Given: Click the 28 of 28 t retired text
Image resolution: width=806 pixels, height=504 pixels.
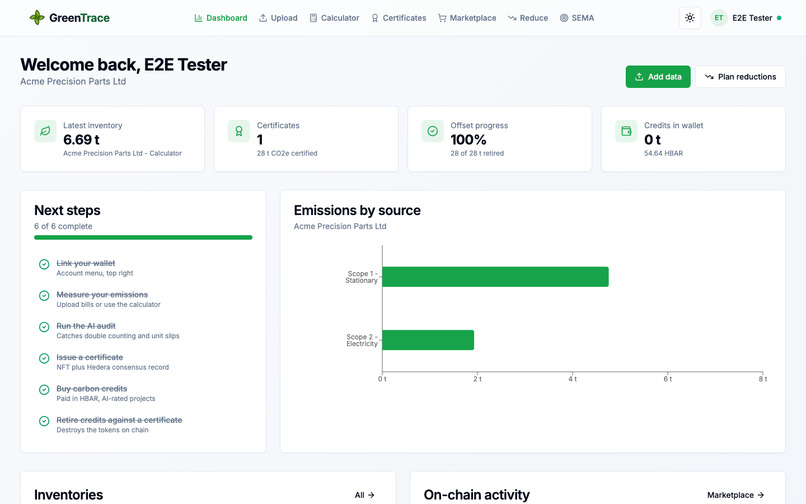Looking at the screenshot, I should click(477, 153).
